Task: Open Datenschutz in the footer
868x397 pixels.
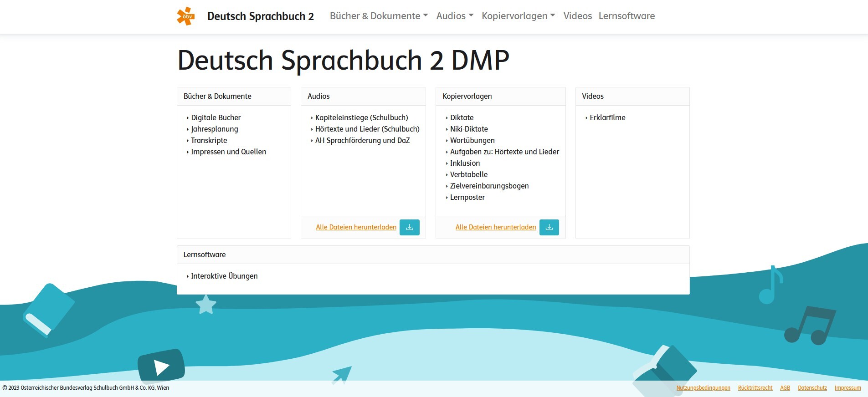Action: tap(812, 388)
